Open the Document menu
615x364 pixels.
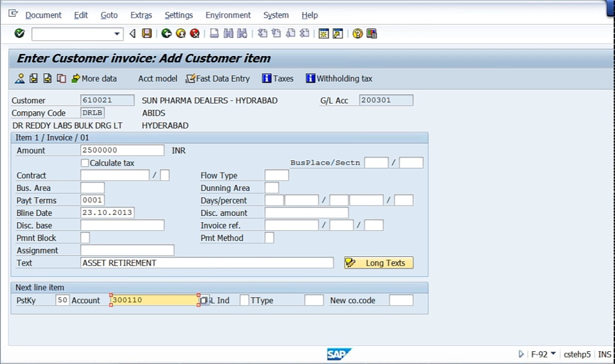coord(44,15)
